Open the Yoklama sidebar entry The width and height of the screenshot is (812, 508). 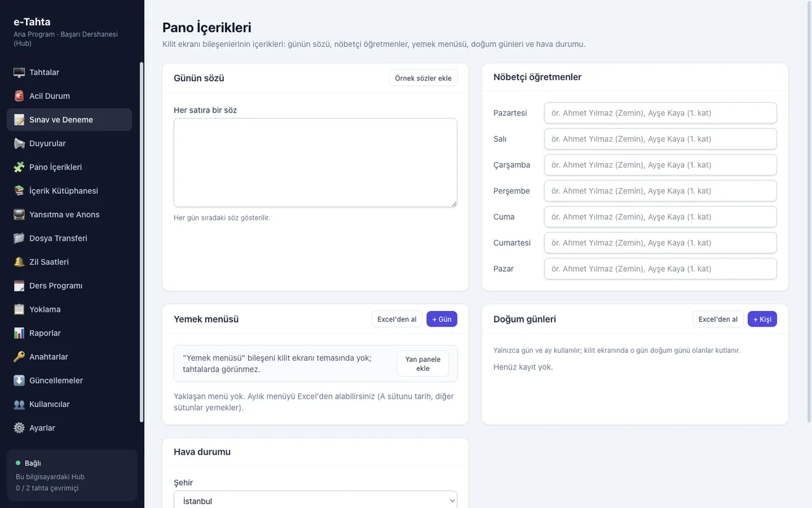point(69,309)
